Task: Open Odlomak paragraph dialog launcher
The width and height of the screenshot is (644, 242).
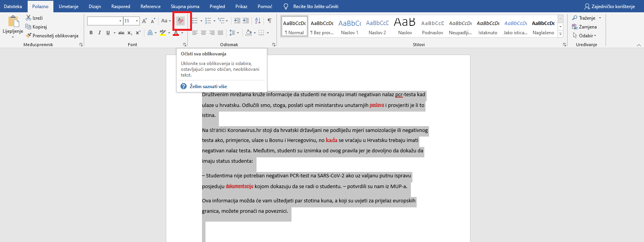Action: pos(274,45)
